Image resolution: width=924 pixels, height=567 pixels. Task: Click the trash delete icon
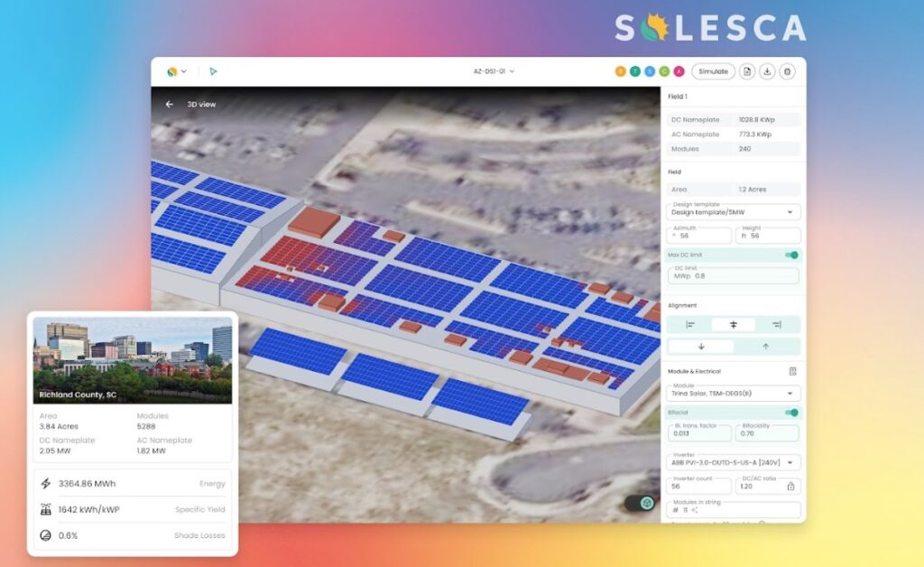[x=787, y=71]
